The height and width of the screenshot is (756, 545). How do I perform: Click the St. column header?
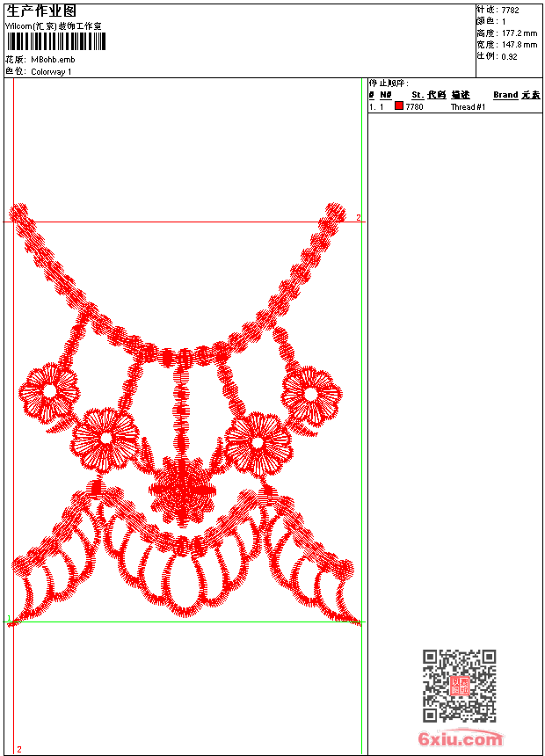[418, 95]
